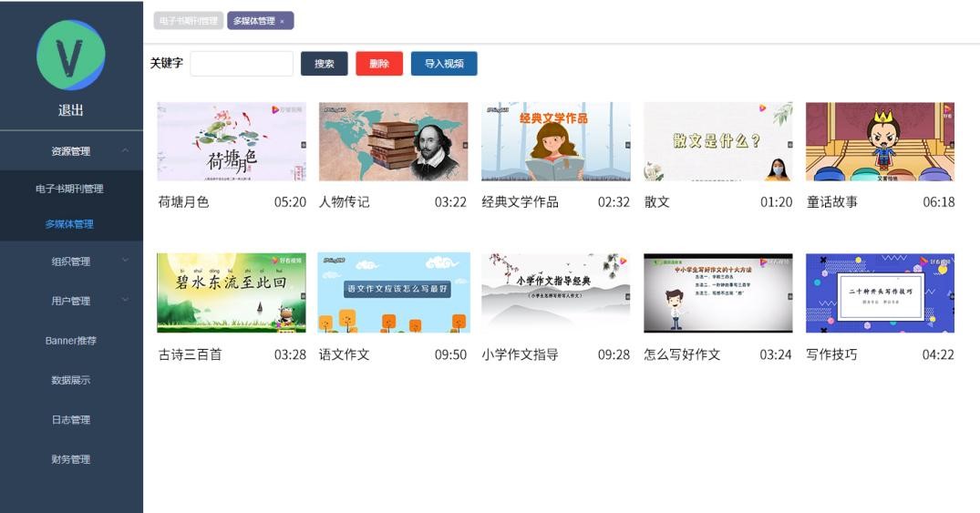Collapse the 资源管理 sidebar section
This screenshot has width=980, height=513.
click(x=71, y=151)
